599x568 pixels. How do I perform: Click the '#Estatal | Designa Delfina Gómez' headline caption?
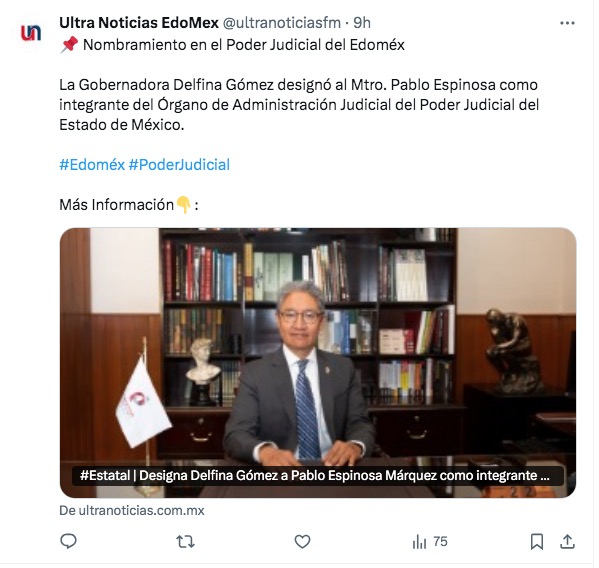click(315, 476)
